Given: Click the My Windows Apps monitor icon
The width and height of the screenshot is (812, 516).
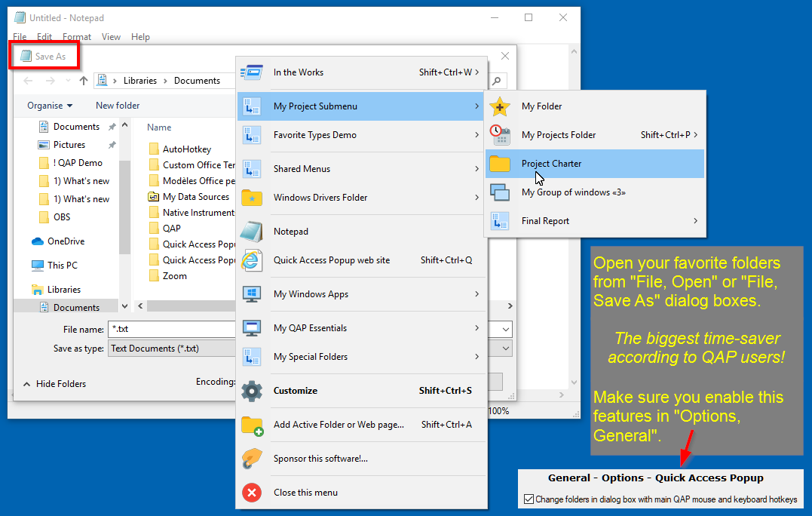Looking at the screenshot, I should 252,293.
